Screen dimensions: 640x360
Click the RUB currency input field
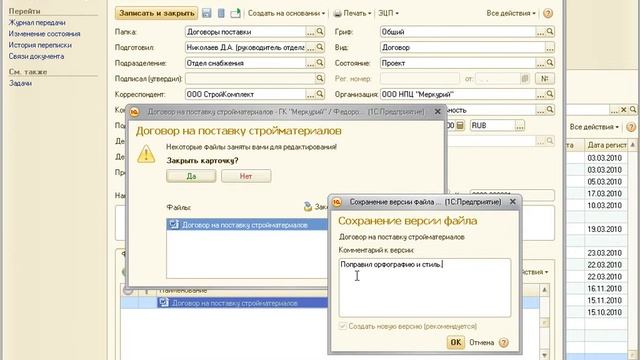click(x=492, y=126)
